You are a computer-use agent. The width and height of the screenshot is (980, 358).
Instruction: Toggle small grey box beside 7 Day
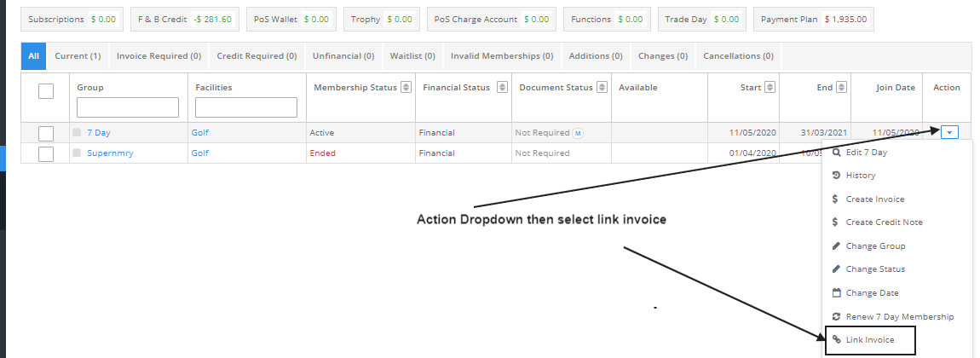coord(77,132)
